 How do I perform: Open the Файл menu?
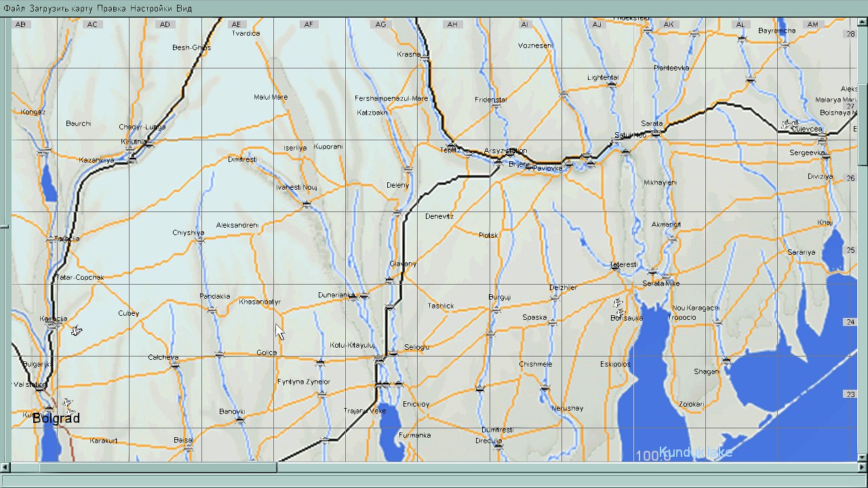coord(14,8)
